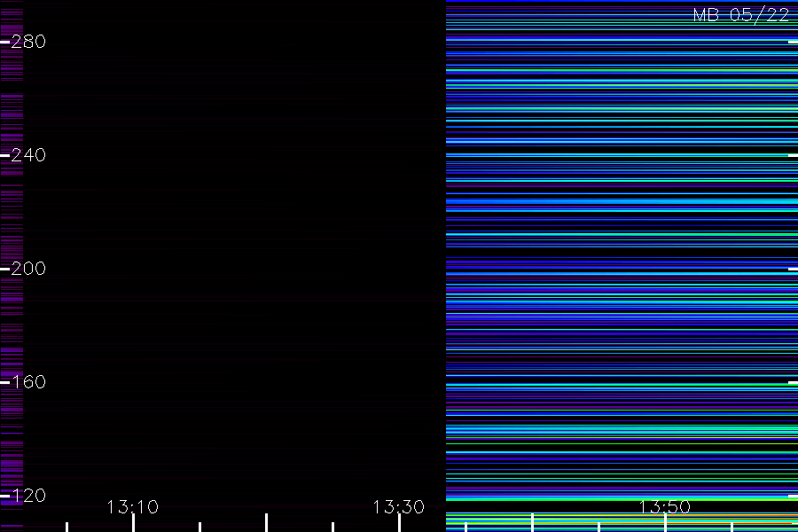The height and width of the screenshot is (532, 798).
Task: Click the 240 frequency axis label
Action: [28, 155]
